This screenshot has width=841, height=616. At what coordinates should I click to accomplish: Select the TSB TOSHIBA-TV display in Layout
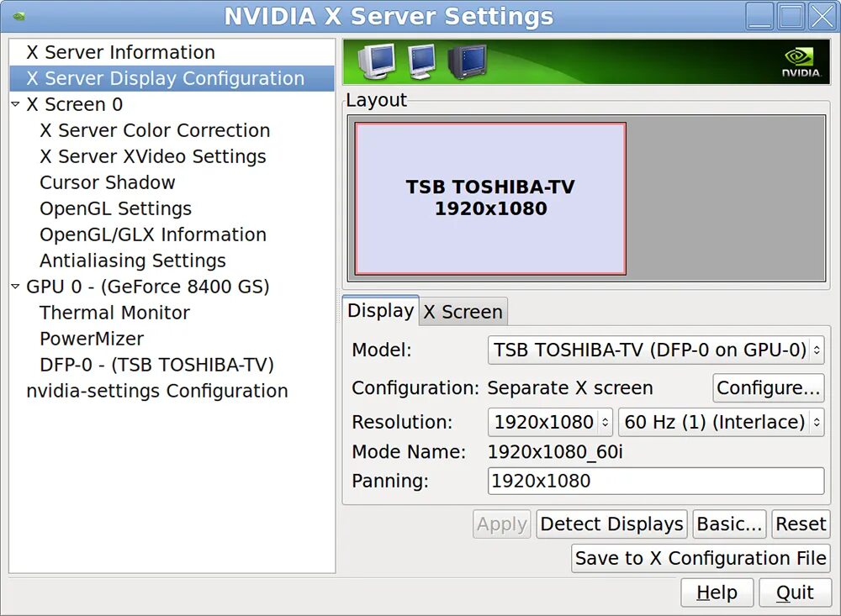point(490,198)
